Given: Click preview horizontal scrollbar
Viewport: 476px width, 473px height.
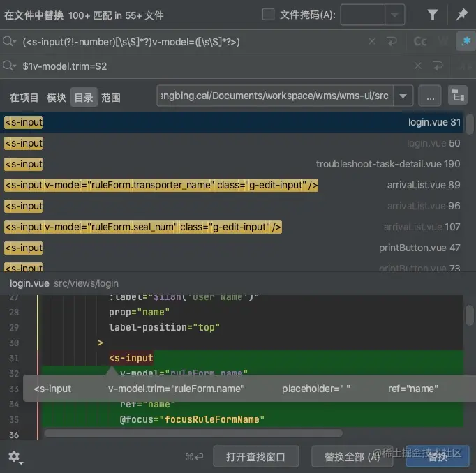Looking at the screenshot, I should click(x=193, y=433).
